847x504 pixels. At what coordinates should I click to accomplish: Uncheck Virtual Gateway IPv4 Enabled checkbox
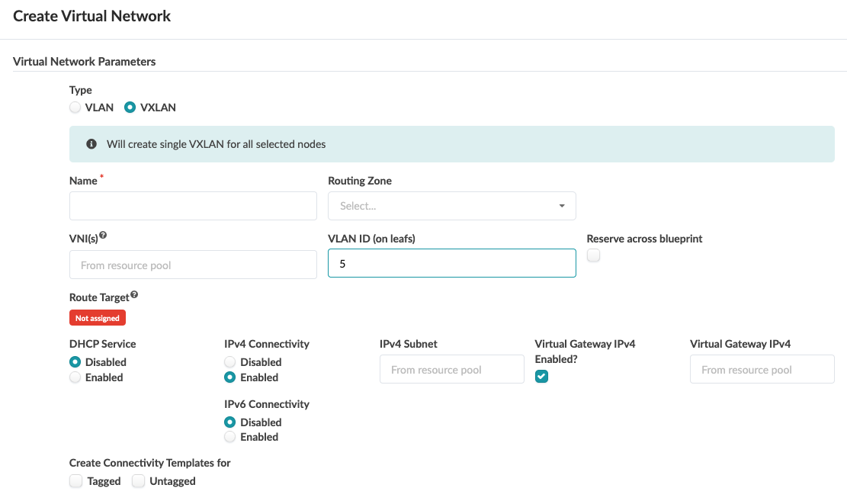point(542,376)
